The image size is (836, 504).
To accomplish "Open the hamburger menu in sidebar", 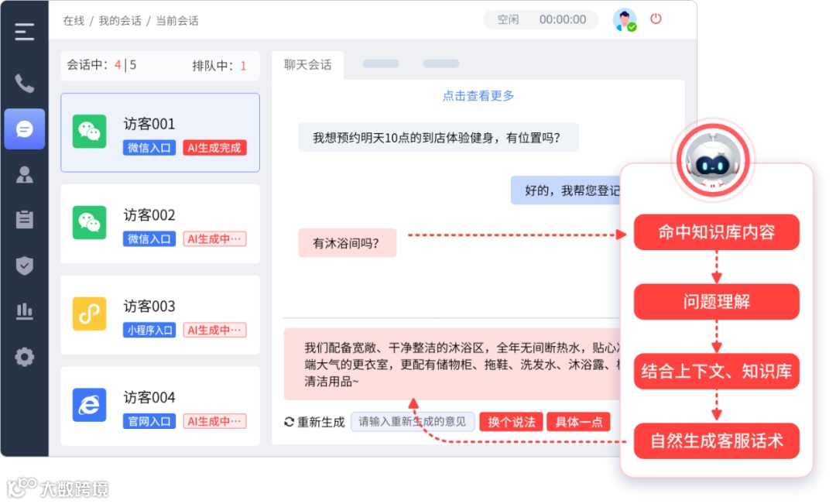I will click(x=24, y=32).
